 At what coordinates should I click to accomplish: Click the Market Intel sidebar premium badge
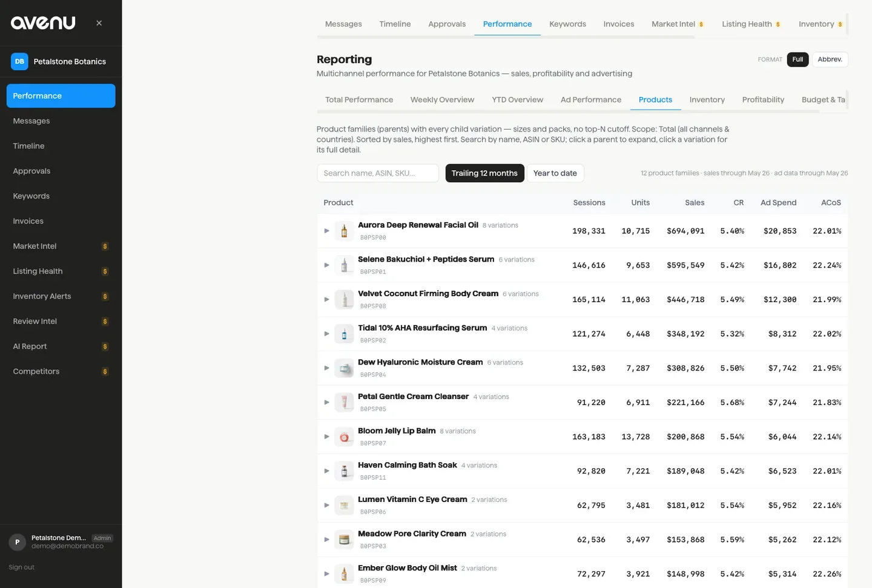point(105,246)
